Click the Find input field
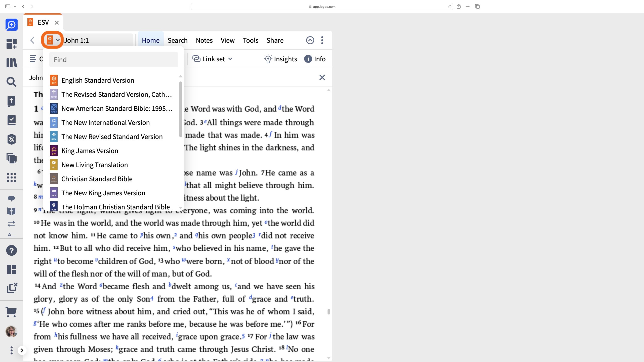 point(114,60)
